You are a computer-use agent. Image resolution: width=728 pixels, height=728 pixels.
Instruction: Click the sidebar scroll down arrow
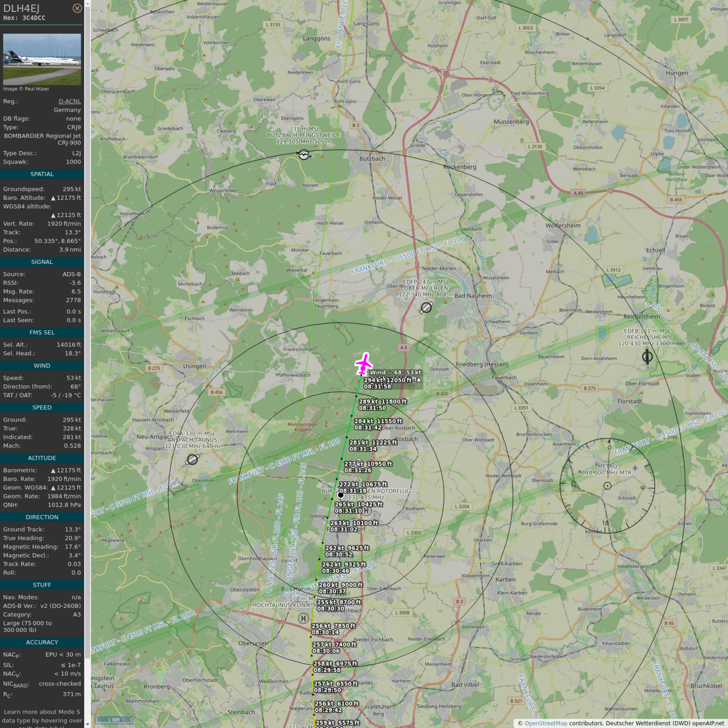pyautogui.click(x=87, y=724)
